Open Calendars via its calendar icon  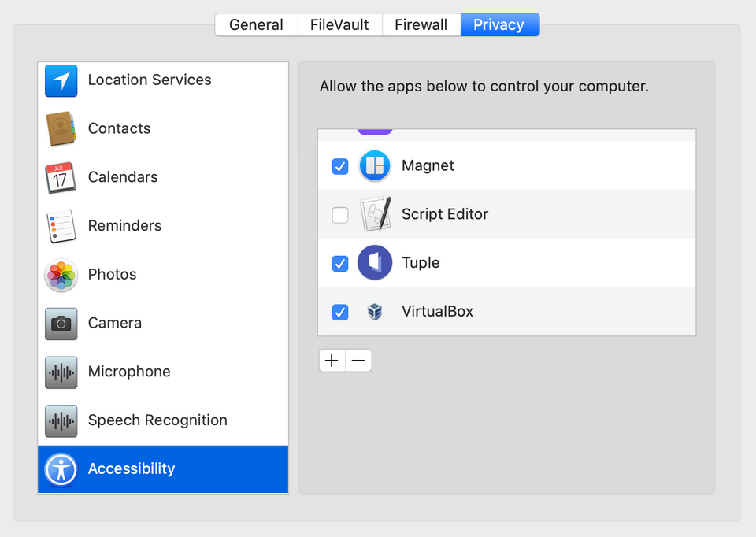pyautogui.click(x=61, y=177)
